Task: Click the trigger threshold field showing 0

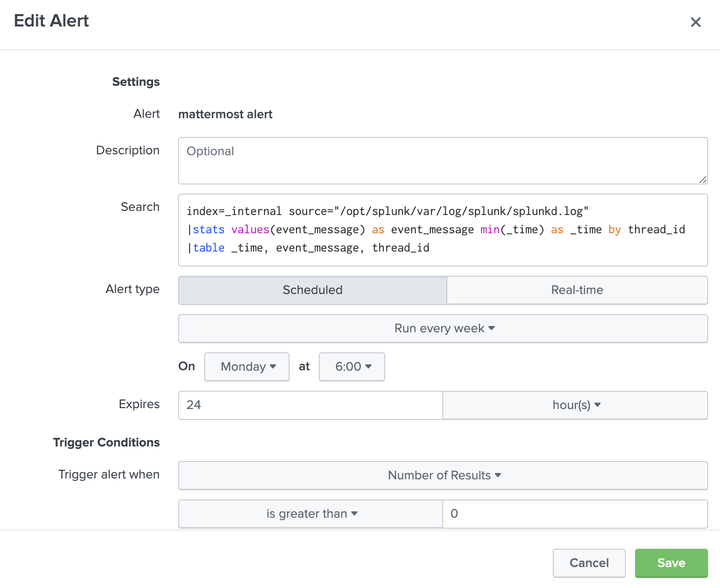Action: [x=575, y=514]
